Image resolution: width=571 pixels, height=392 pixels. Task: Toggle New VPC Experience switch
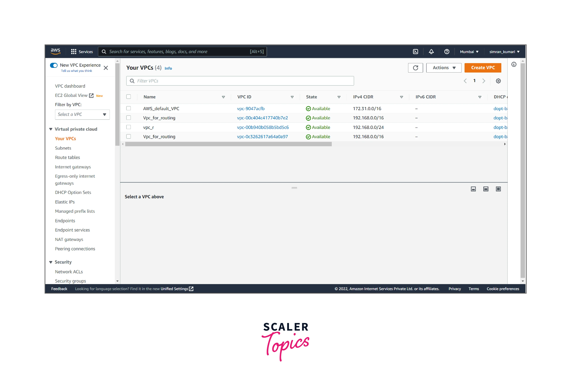click(x=54, y=65)
